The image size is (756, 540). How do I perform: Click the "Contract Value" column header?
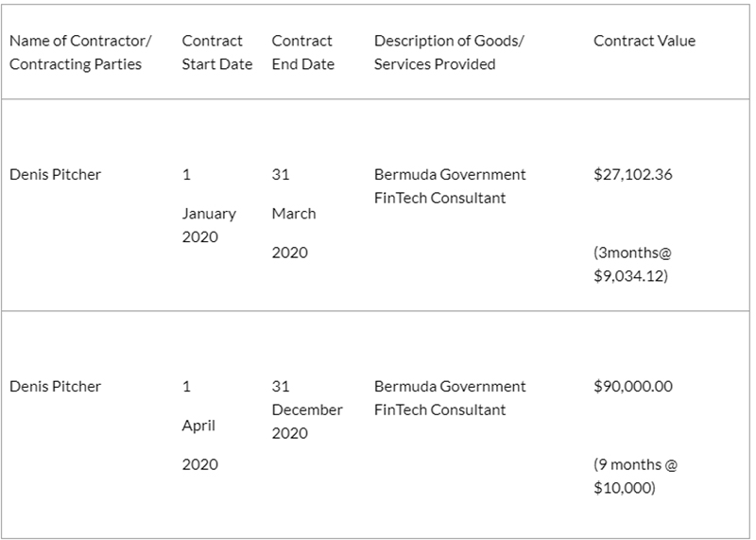(x=644, y=42)
